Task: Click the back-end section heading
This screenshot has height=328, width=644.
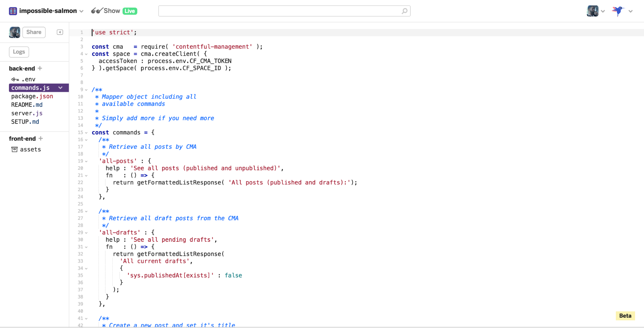Action: click(x=22, y=68)
